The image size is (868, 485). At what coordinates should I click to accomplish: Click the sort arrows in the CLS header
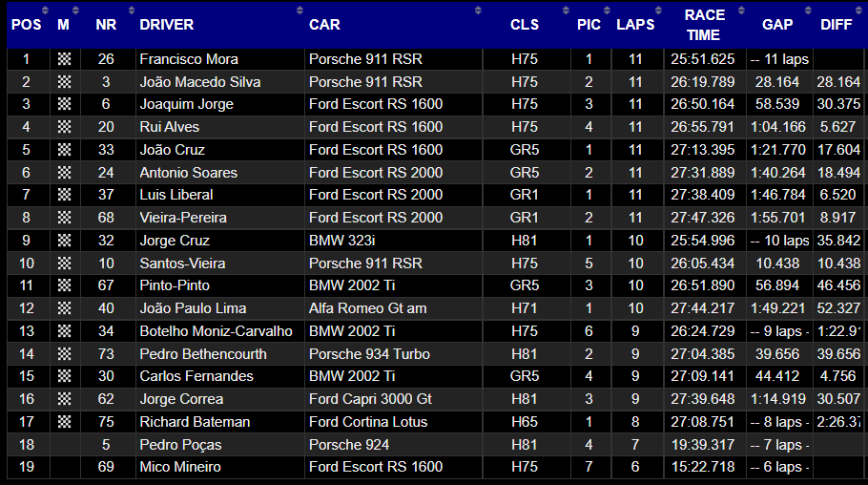tap(566, 11)
